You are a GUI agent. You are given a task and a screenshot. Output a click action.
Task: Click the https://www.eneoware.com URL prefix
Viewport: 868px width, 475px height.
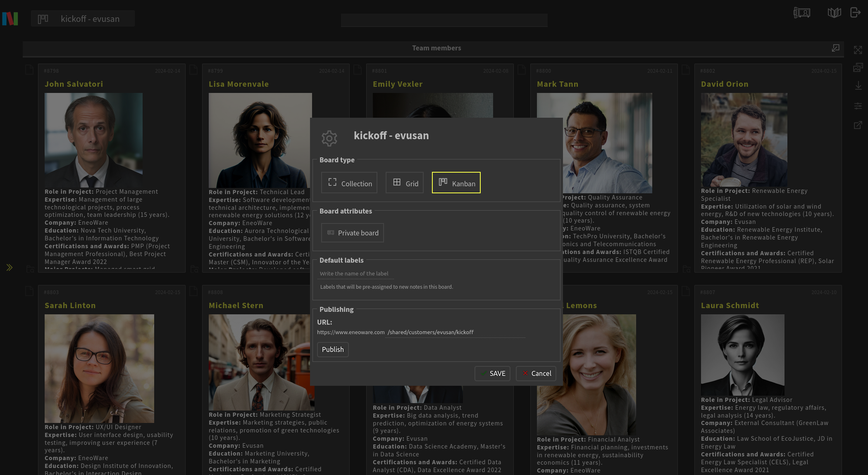(x=351, y=332)
